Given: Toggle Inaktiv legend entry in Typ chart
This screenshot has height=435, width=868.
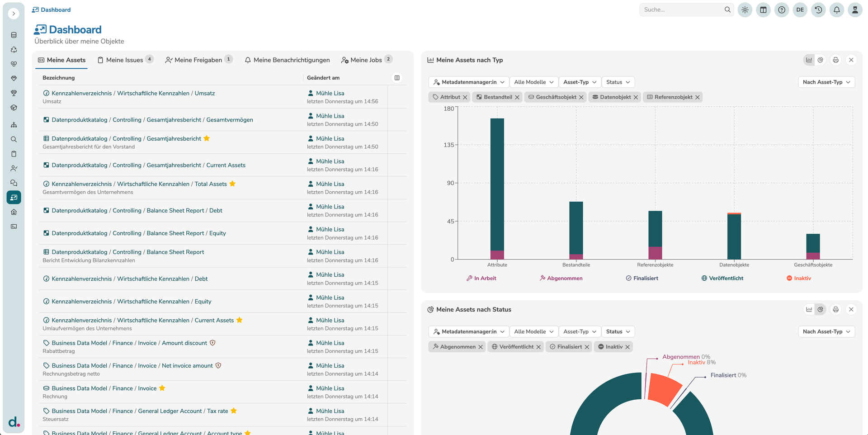Looking at the screenshot, I should coord(799,279).
